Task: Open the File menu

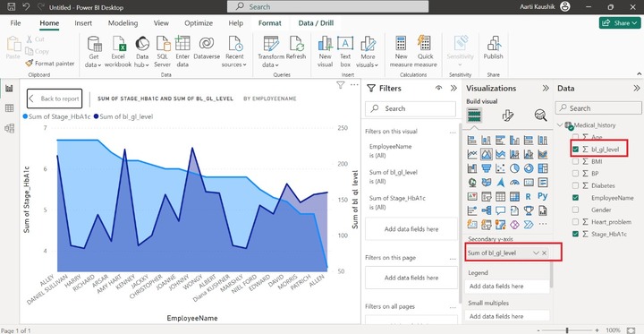Action: 15,23
